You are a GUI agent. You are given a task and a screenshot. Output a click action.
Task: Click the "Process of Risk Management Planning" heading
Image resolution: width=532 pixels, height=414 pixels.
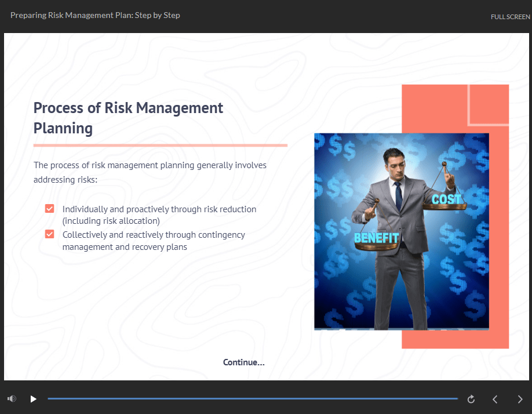[x=128, y=118]
